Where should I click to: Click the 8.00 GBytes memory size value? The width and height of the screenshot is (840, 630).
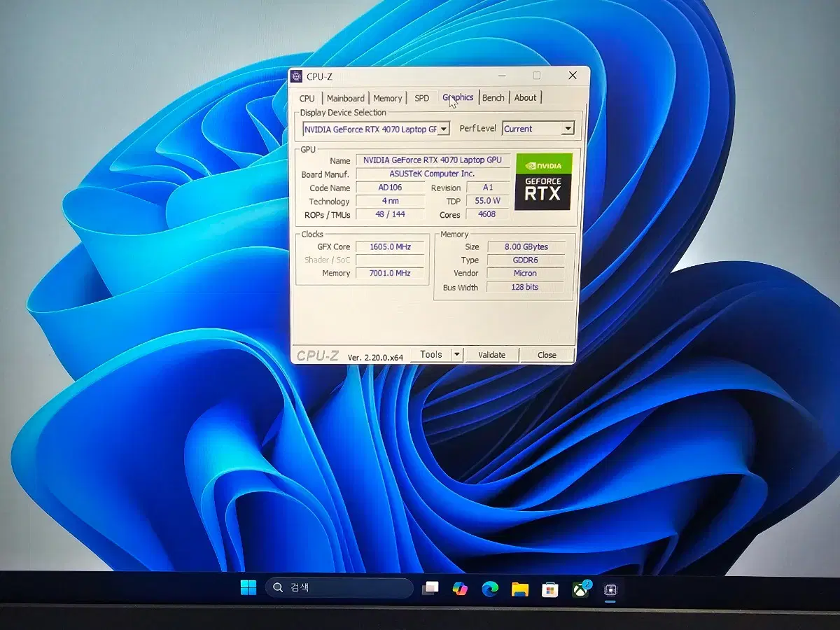[525, 246]
